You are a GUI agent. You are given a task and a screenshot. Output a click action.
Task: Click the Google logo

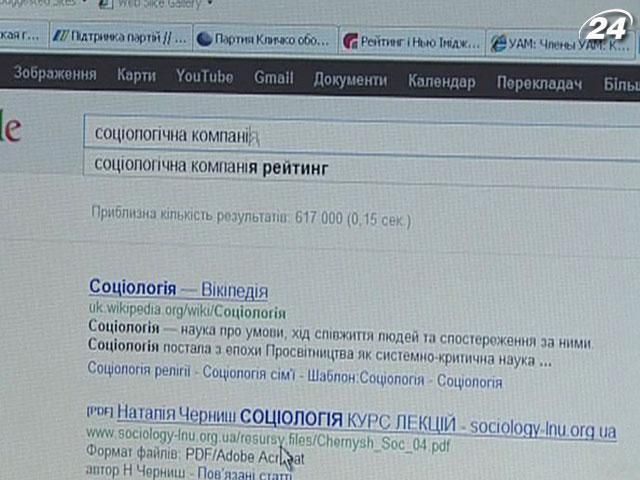pos(10,128)
